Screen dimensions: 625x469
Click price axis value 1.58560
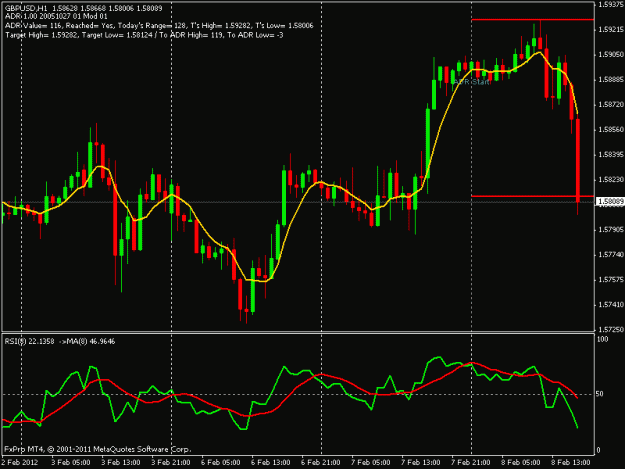point(611,130)
